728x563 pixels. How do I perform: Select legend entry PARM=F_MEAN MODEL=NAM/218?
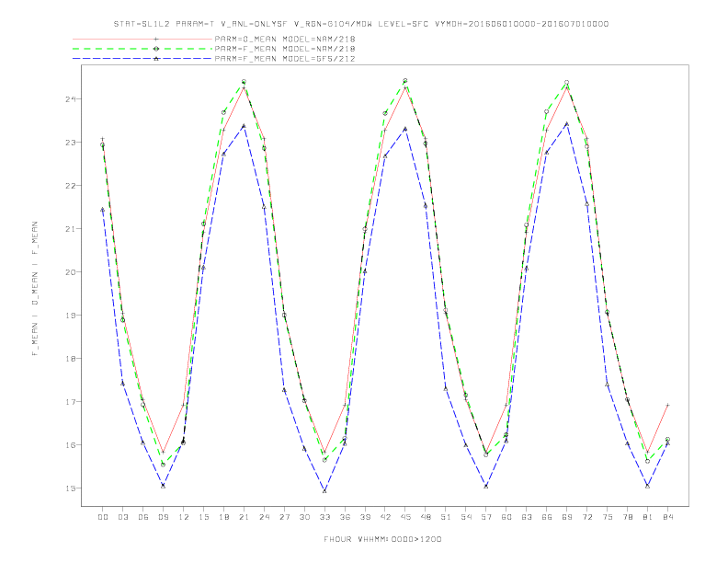[x=285, y=49]
